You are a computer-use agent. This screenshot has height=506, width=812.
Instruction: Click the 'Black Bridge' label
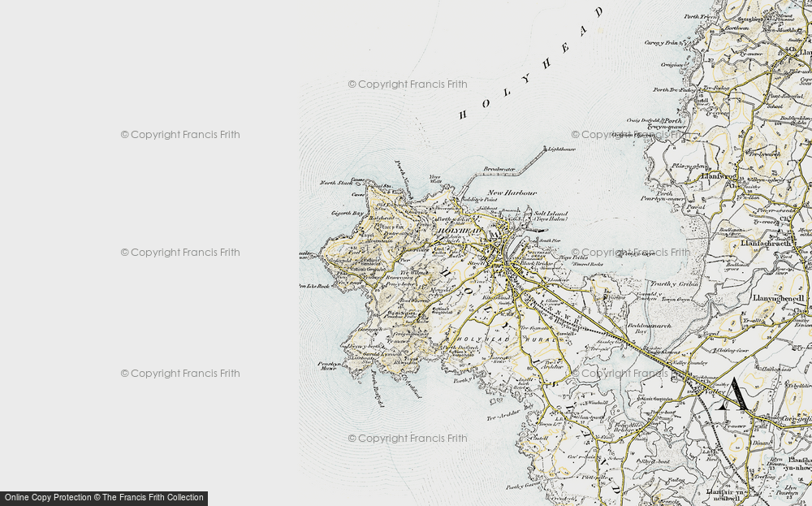[x=537, y=263]
